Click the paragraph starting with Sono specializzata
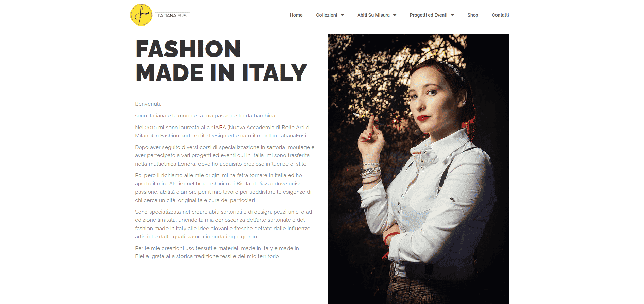Viewport: 644px width, 304px height. click(x=223, y=224)
